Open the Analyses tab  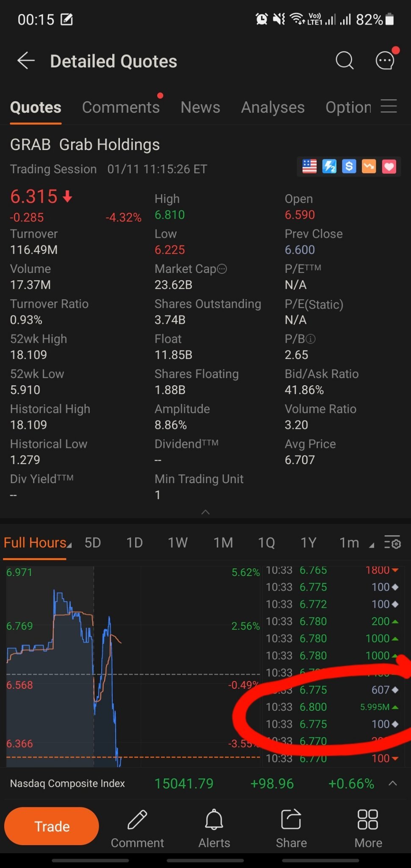[x=273, y=107]
